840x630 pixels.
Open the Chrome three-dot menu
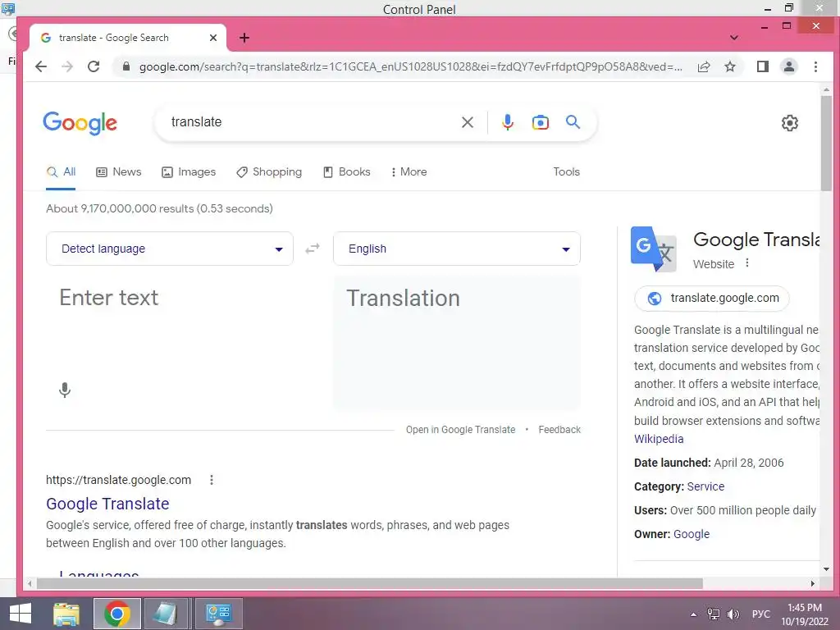pyautogui.click(x=815, y=66)
